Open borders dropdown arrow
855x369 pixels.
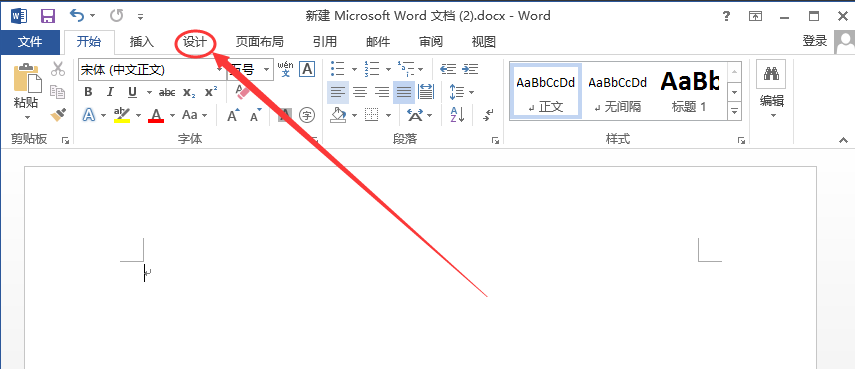[x=388, y=115]
